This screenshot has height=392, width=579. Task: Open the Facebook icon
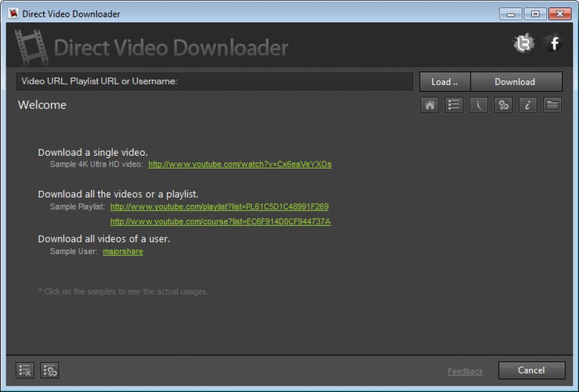click(x=553, y=44)
